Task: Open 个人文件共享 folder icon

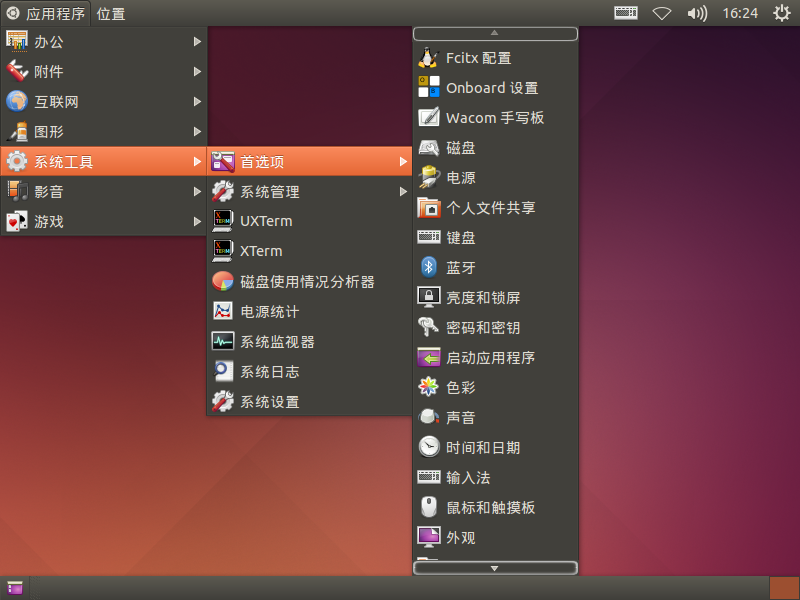Action: pos(429,208)
